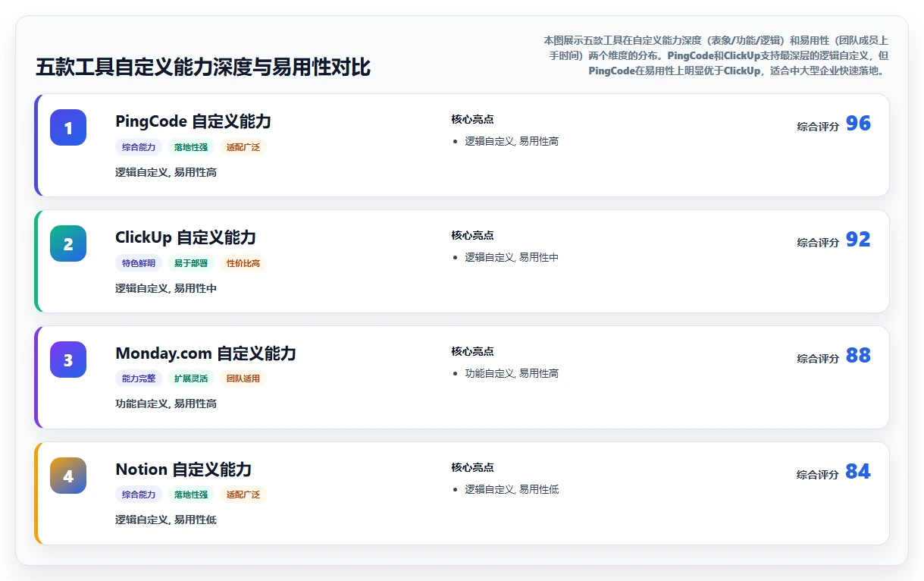This screenshot has width=924, height=581.
Task: Select the Monday.com 自定义能力 title
Action: coord(205,353)
